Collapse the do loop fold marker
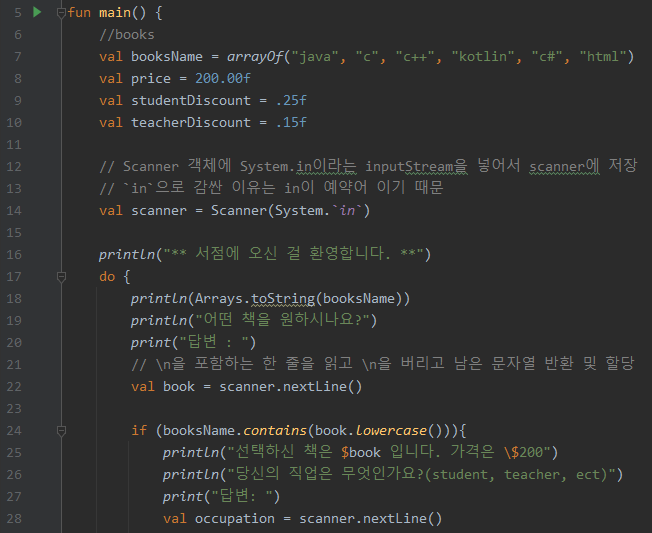 tap(61, 277)
